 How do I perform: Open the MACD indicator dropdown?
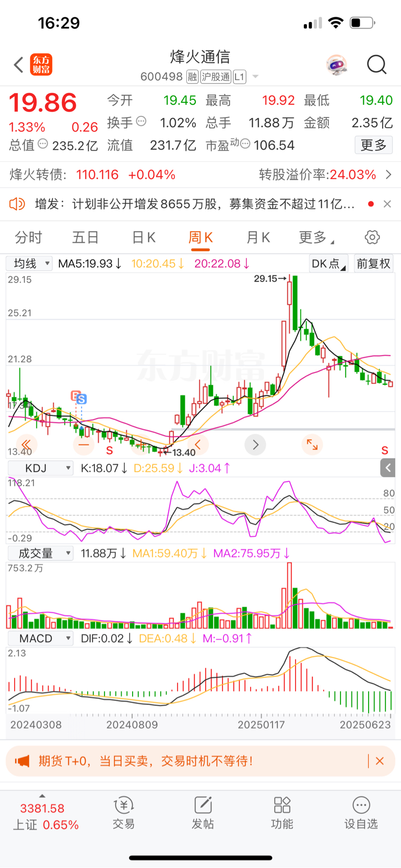(40, 638)
